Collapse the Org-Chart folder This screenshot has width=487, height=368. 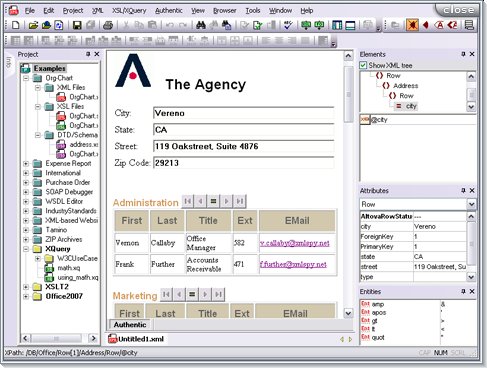[26, 78]
